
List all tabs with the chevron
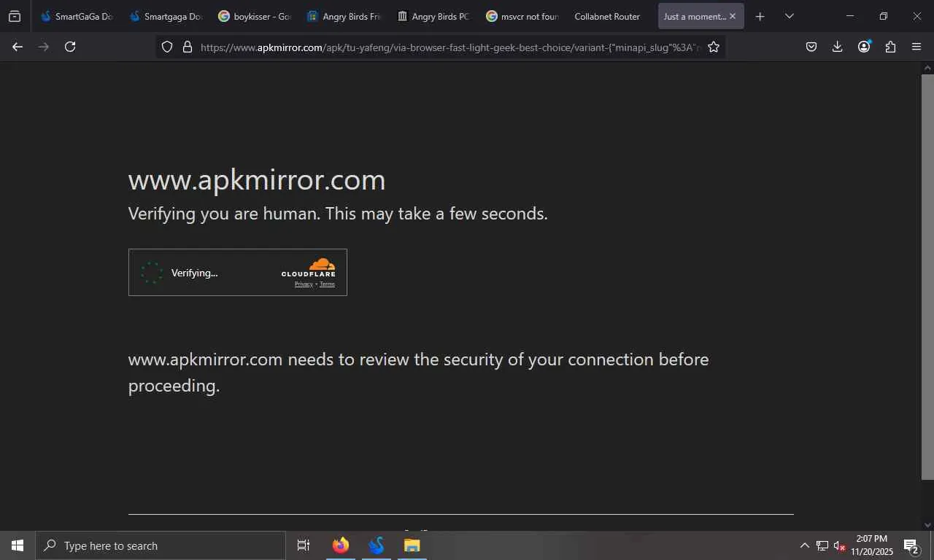(x=789, y=16)
